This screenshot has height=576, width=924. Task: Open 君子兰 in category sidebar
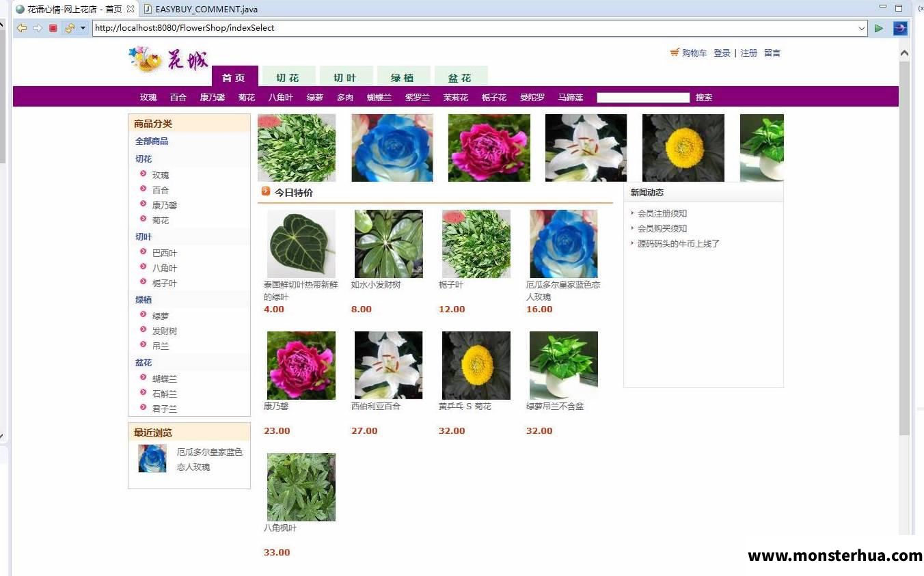[165, 409]
